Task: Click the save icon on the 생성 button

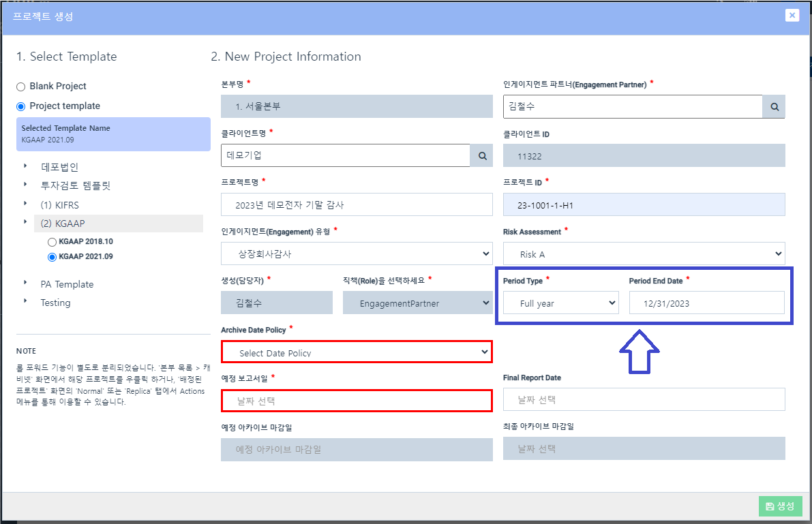Action: click(x=771, y=506)
